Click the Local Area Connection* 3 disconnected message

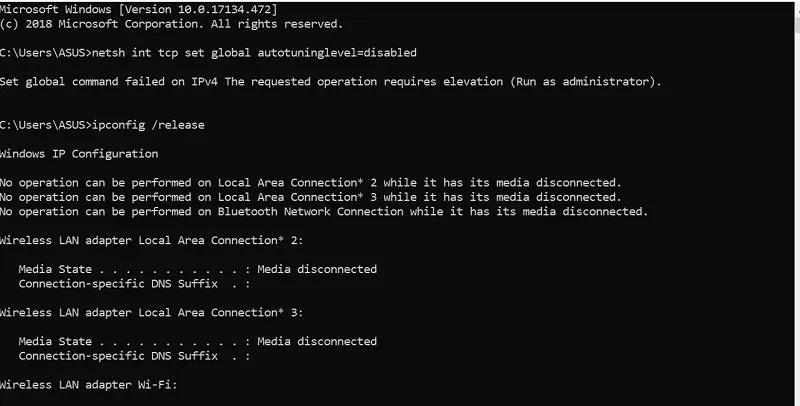click(311, 197)
